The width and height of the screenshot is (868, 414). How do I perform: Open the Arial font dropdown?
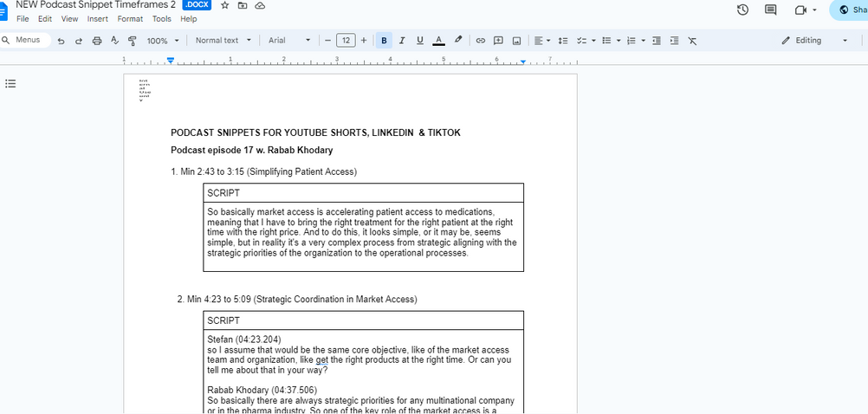click(x=288, y=41)
